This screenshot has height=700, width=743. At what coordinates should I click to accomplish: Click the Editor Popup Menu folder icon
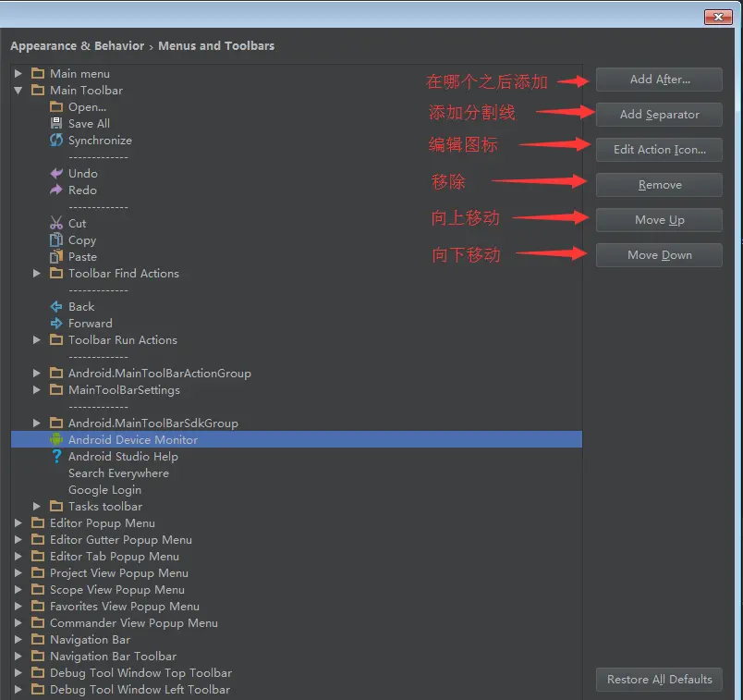click(x=38, y=522)
